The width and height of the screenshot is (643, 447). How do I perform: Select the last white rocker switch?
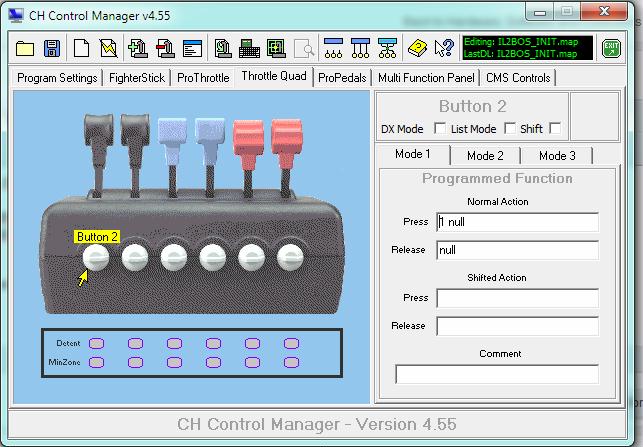tap(290, 258)
